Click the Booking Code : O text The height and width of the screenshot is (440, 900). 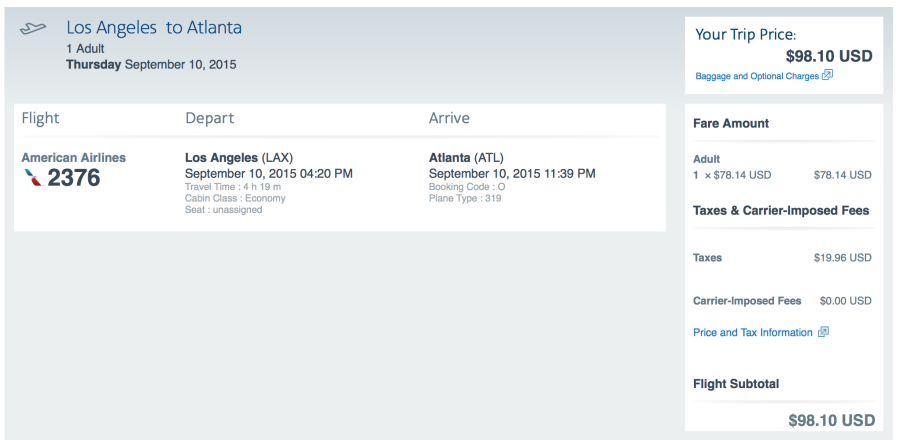(467, 186)
